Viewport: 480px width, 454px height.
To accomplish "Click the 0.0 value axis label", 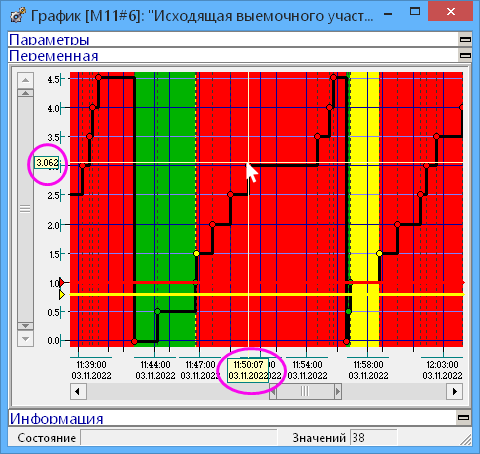I will coord(53,341).
